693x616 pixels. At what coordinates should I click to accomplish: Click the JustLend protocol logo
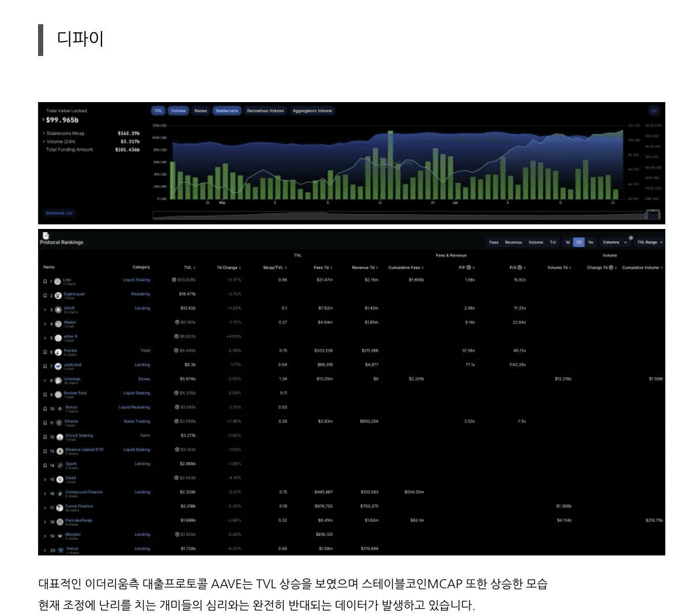click(58, 366)
